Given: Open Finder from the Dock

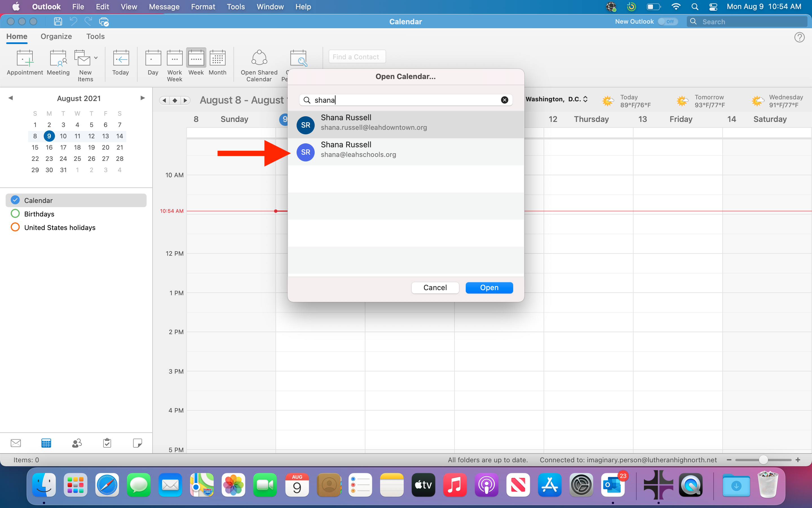Looking at the screenshot, I should (x=44, y=485).
